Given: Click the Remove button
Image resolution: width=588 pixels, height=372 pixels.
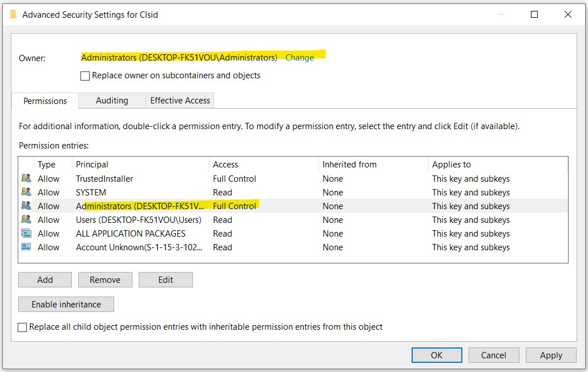Looking at the screenshot, I should [105, 280].
